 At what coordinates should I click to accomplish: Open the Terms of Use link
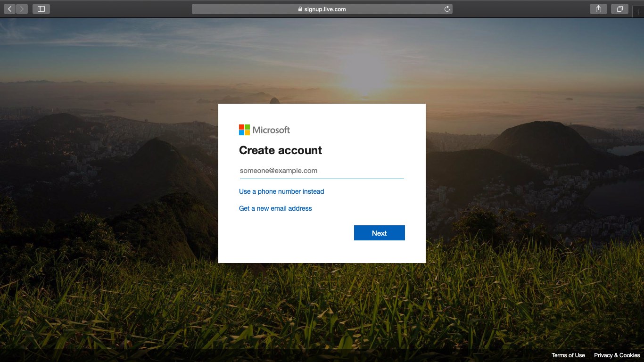tap(568, 355)
